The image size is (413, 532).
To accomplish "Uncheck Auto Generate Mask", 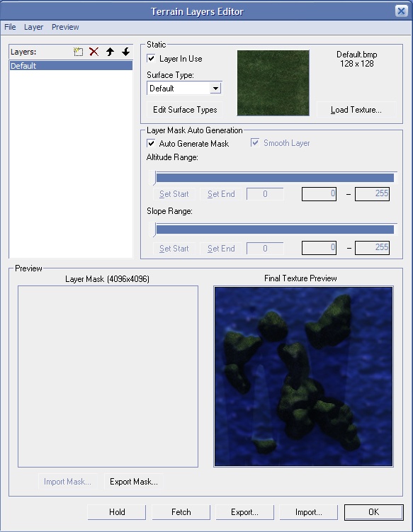I will tap(151, 143).
